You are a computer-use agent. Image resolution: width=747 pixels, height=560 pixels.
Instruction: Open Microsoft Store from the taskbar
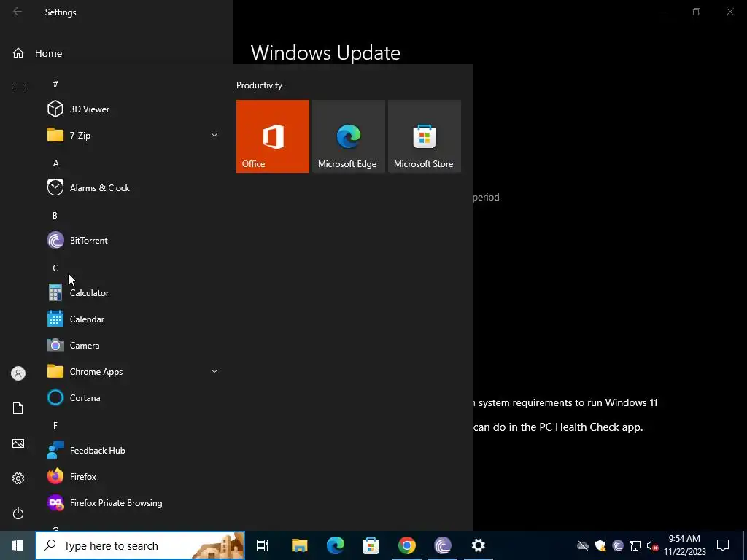371,545
